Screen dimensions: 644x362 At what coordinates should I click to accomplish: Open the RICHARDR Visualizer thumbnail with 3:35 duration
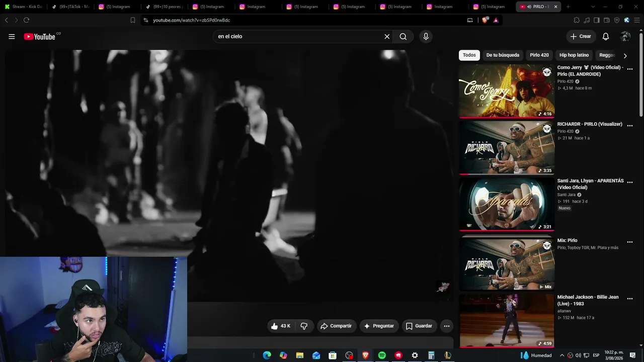(507, 148)
